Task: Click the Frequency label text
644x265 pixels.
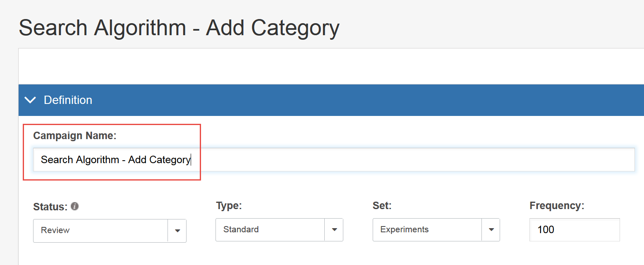Action: click(x=557, y=206)
